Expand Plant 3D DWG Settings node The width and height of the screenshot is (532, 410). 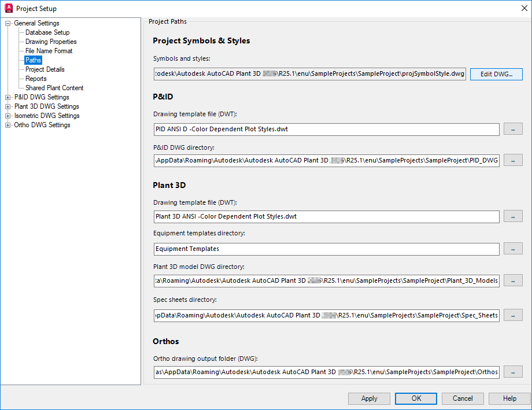pos(8,106)
